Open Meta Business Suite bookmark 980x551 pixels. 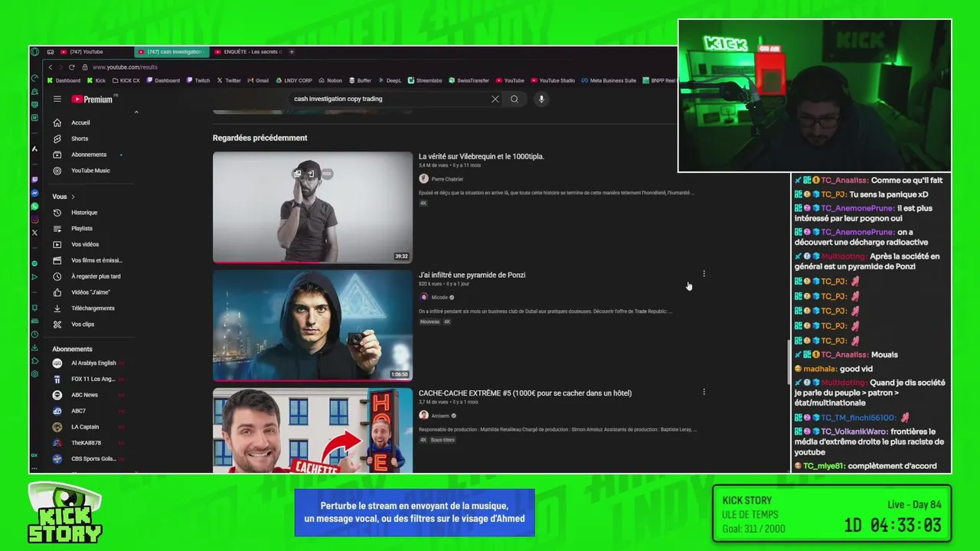point(609,80)
